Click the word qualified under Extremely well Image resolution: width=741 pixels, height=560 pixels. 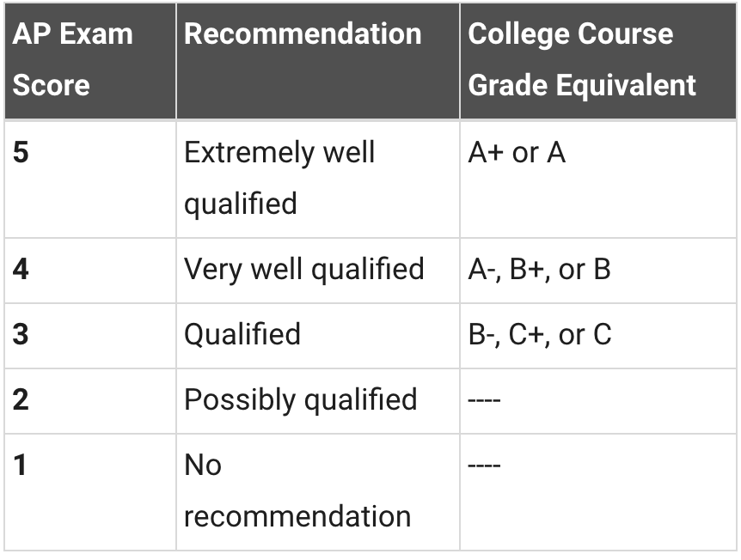click(x=241, y=204)
